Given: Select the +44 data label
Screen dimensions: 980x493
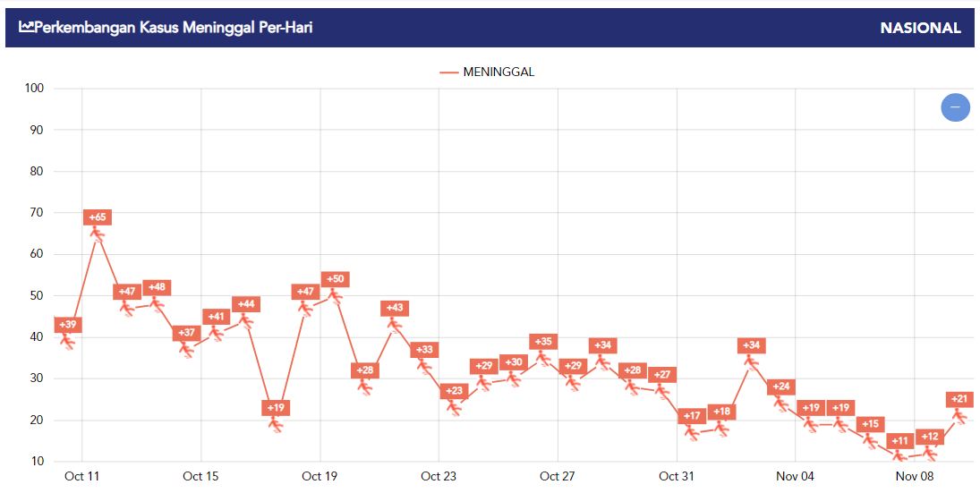Looking at the screenshot, I should point(245,304).
